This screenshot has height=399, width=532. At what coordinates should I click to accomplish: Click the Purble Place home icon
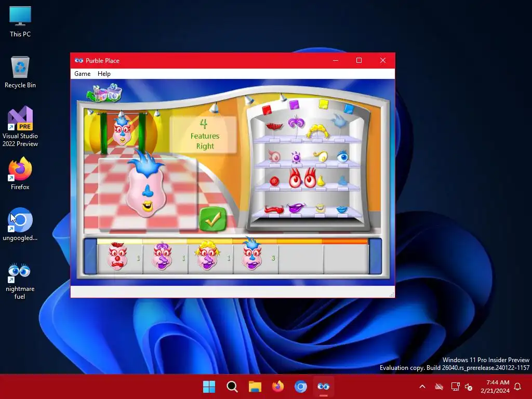pyautogui.click(x=104, y=92)
